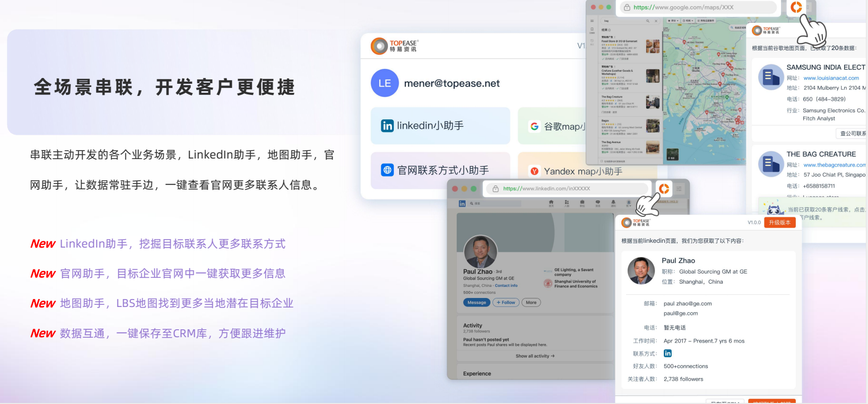Image resolution: width=868 pixels, height=404 pixels.
Task: Click the email '[email protected]' in the popup
Action: (681, 313)
